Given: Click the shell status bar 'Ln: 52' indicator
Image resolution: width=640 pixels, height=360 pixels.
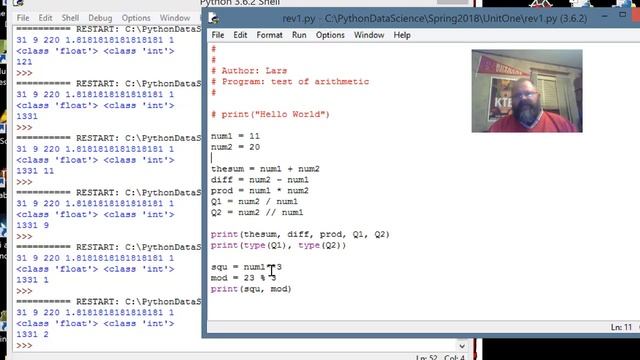Looking at the screenshot, I should click(x=427, y=357).
